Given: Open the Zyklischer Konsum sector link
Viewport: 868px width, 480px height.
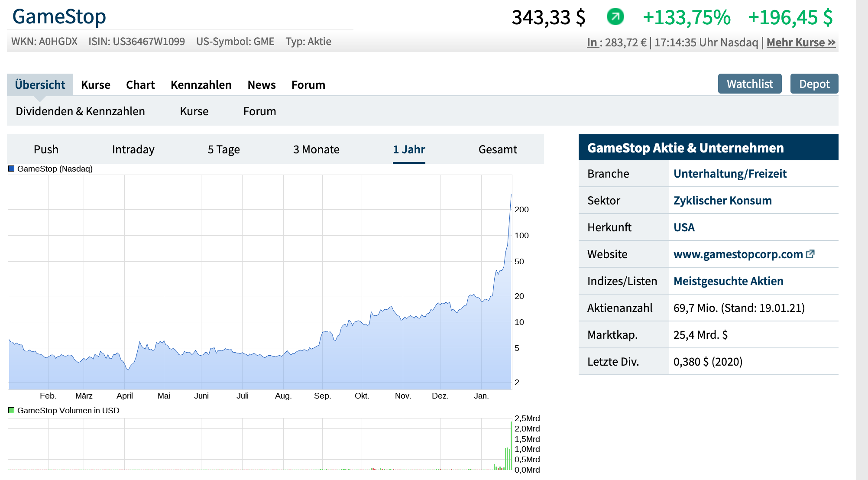Looking at the screenshot, I should click(x=722, y=201).
